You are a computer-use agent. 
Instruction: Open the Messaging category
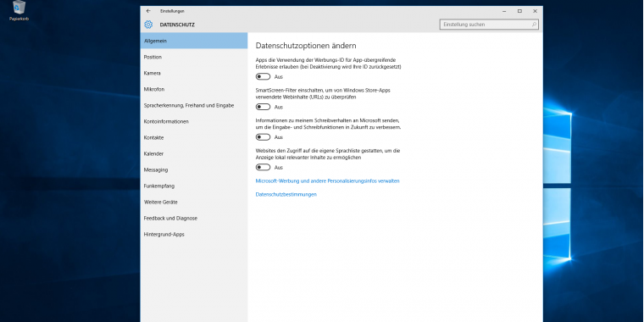194,169
